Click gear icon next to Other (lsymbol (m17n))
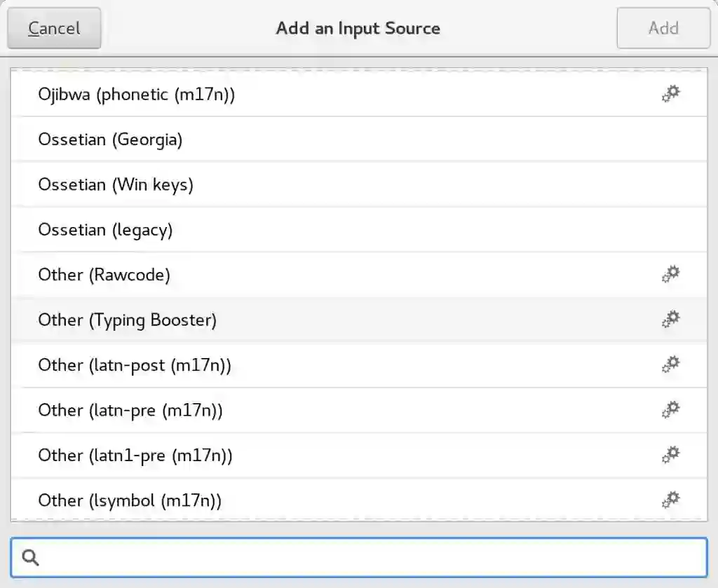This screenshot has height=588, width=718. (671, 500)
